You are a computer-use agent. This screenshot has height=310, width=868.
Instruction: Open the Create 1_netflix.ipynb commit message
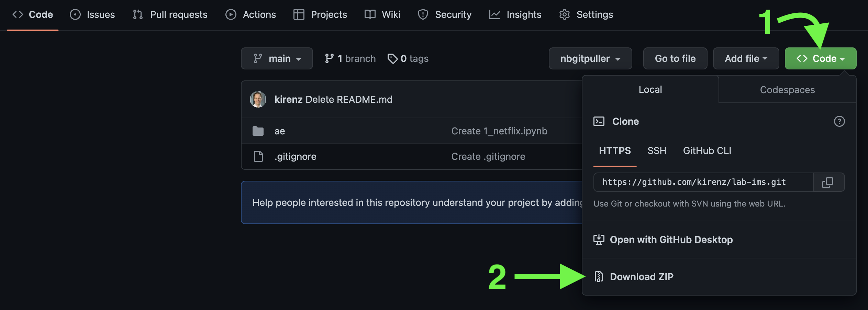click(x=499, y=131)
